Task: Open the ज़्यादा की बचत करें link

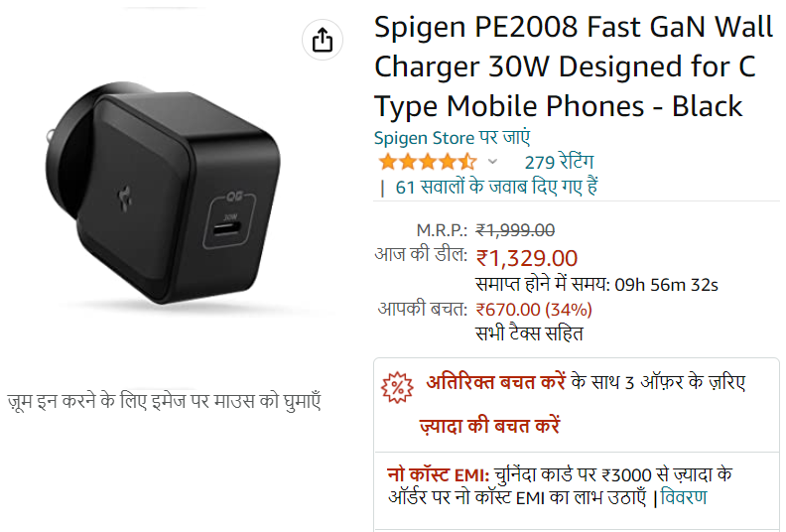Action: point(489,426)
